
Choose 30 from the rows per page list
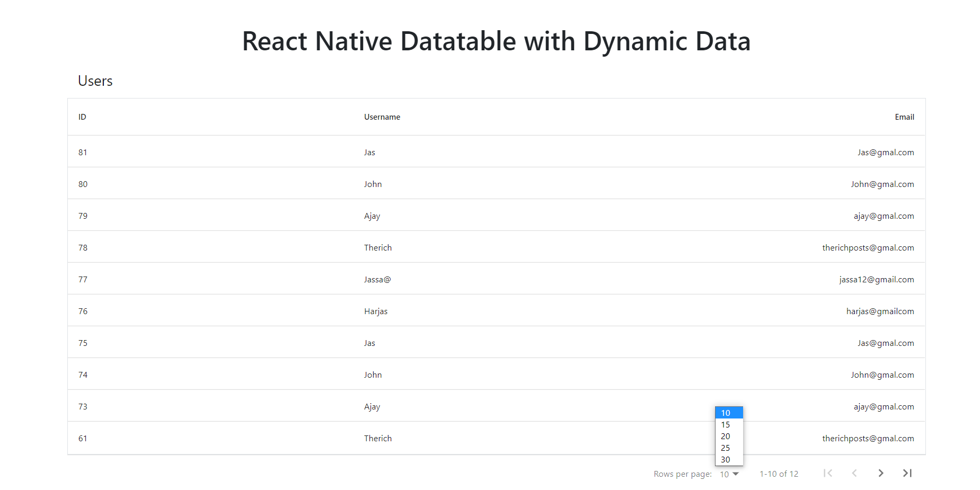point(726,459)
